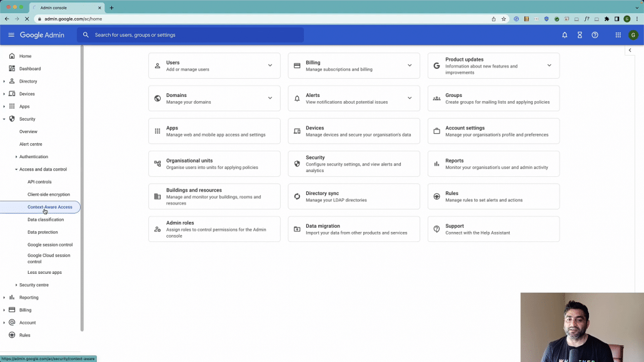Click the Organisational units icon on card

[158, 164]
